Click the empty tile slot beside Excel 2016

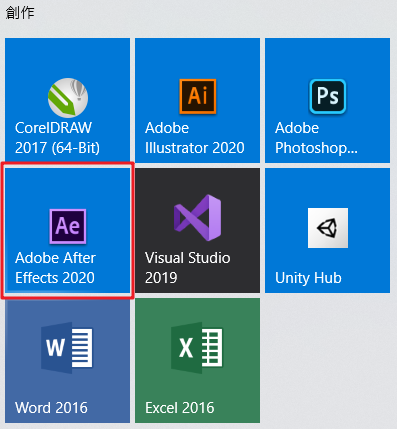click(327, 360)
